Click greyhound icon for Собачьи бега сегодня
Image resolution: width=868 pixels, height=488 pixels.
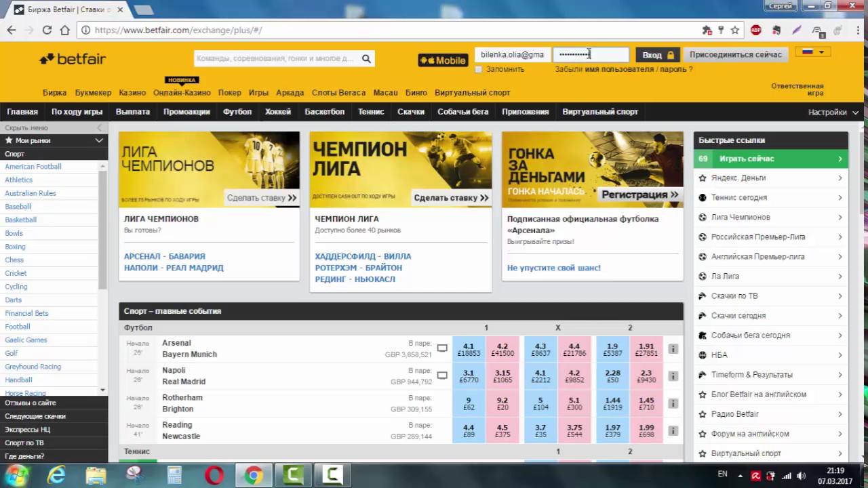click(x=703, y=335)
